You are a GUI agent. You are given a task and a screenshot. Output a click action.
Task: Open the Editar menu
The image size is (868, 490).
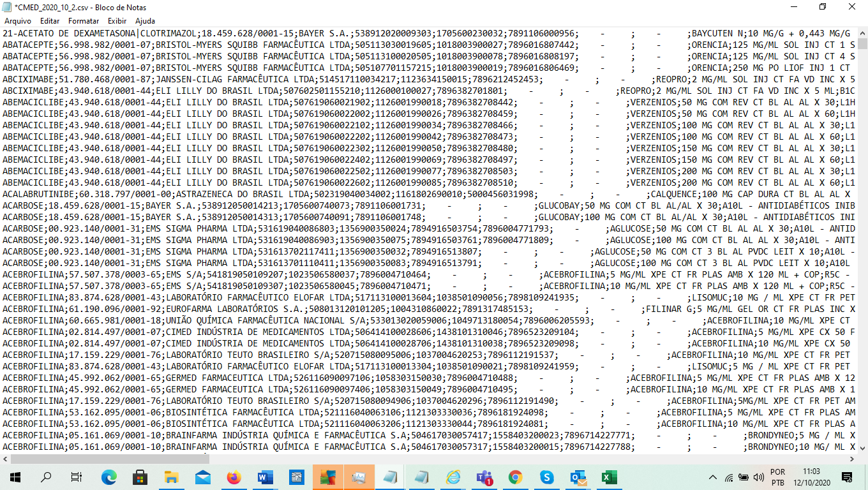(x=51, y=21)
